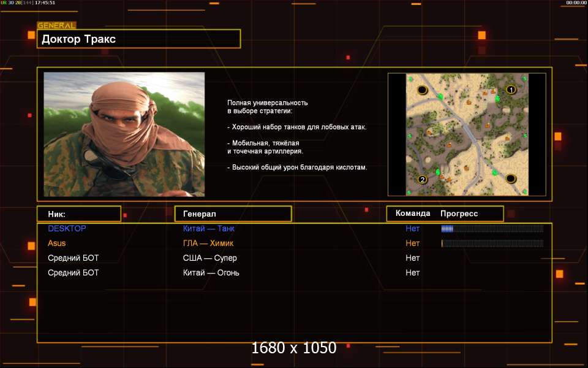The width and height of the screenshot is (588, 368).
Task: Click the ГЛА — Химик general entry
Action: (x=208, y=243)
